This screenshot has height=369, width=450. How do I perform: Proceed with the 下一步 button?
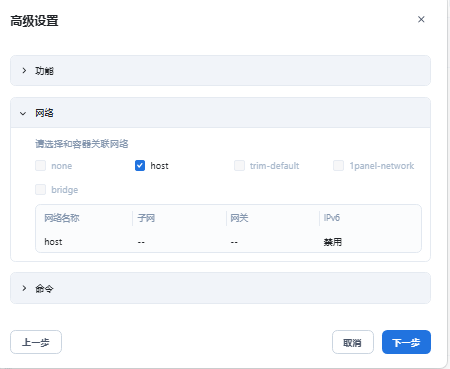pos(406,342)
